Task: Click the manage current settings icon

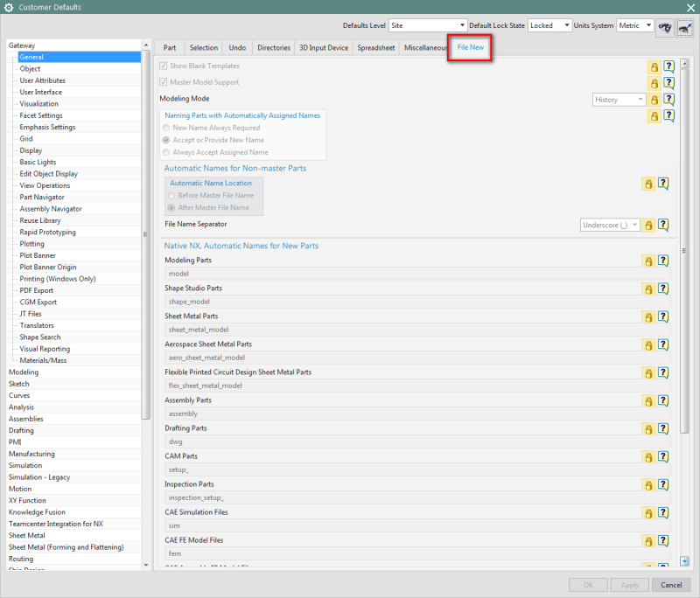Action: click(685, 28)
